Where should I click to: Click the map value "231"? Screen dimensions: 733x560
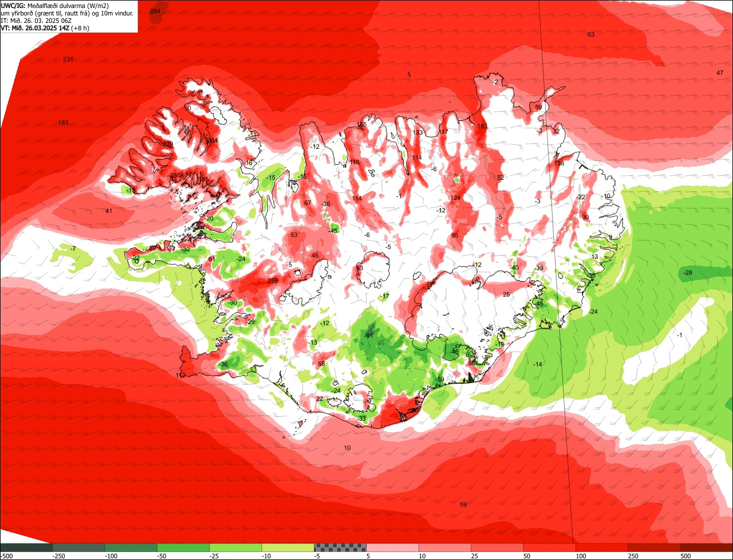[x=68, y=60]
